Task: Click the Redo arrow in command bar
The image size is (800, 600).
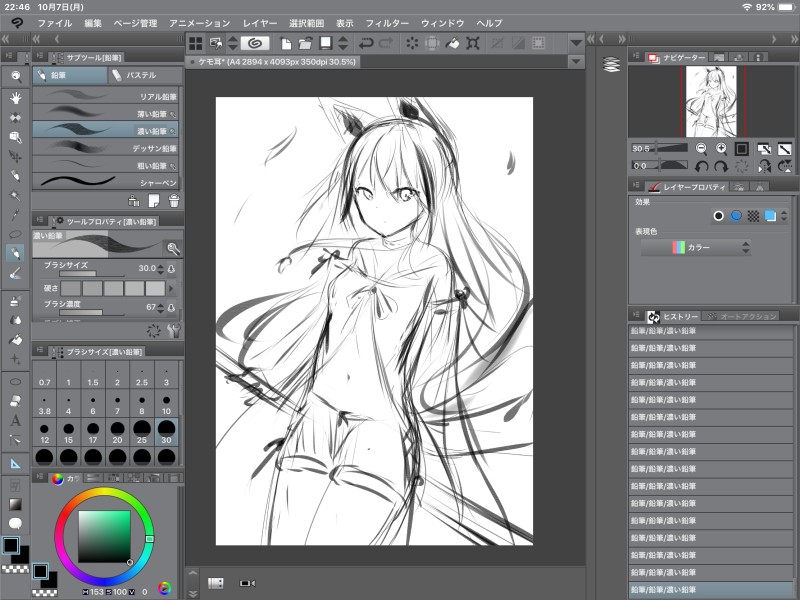Action: point(386,43)
